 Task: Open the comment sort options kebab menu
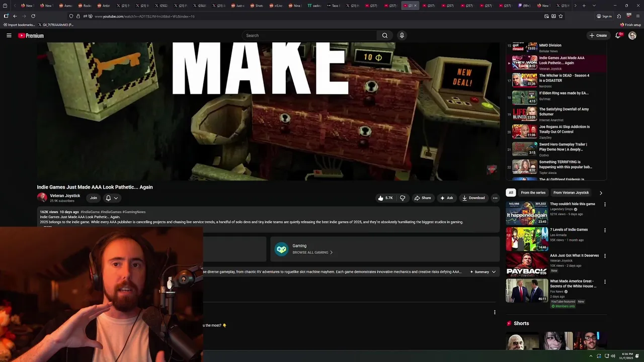(495, 312)
